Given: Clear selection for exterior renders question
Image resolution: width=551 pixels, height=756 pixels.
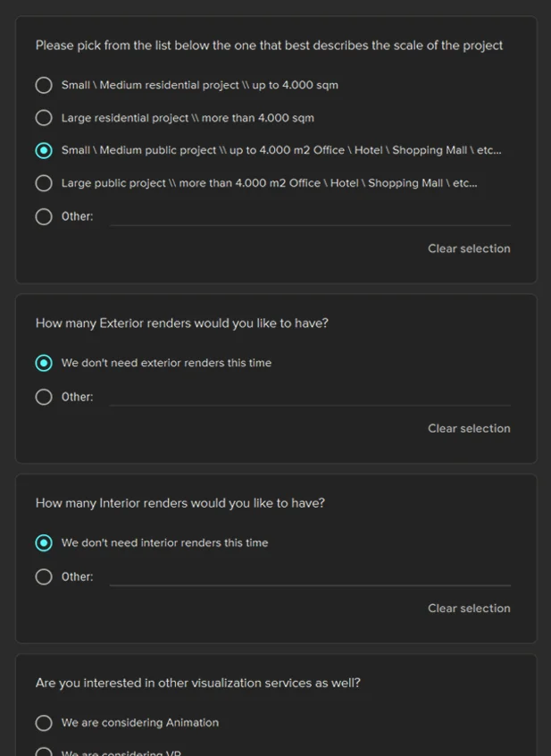Looking at the screenshot, I should click(469, 428).
